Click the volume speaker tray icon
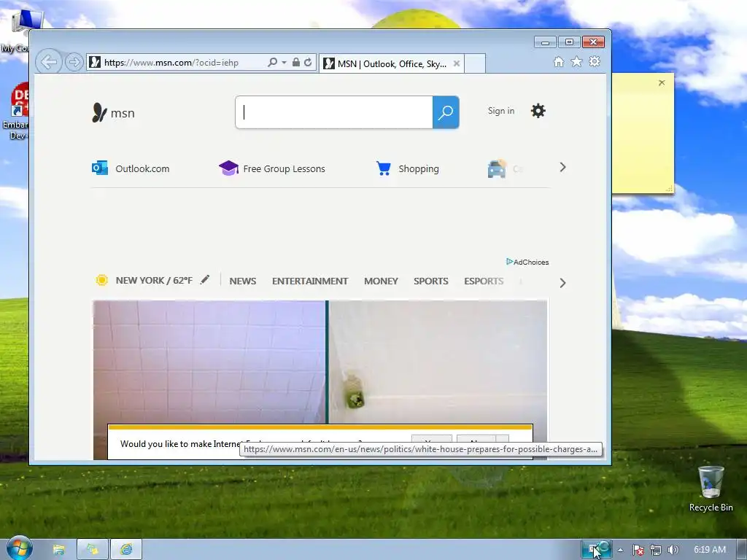Viewport: 747px width, 560px height. click(673, 550)
